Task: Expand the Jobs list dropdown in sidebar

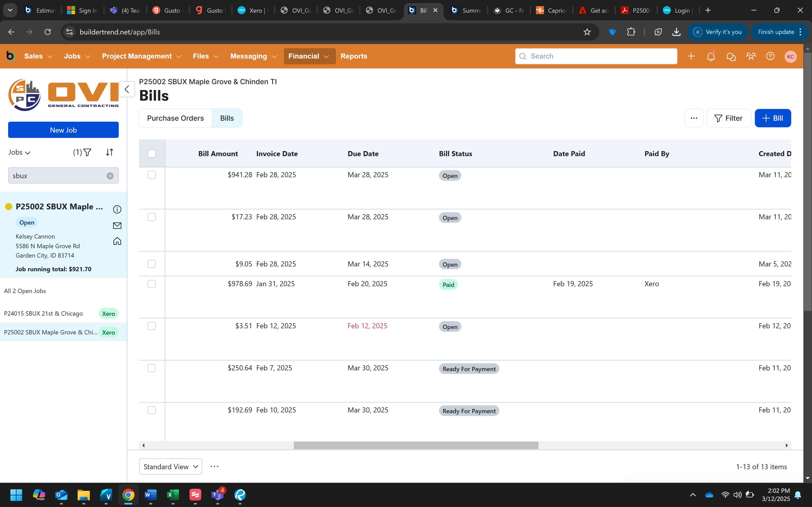Action: (20, 153)
